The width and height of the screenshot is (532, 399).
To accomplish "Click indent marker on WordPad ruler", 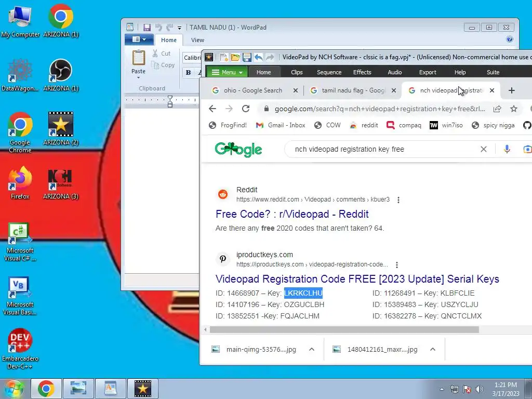I will tap(170, 101).
